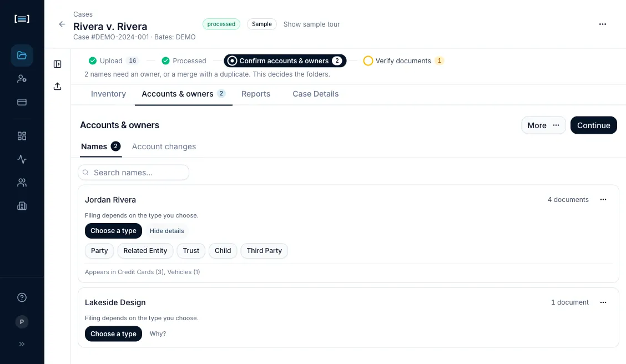Open the organization building icon in sidebar
Image resolution: width=626 pixels, height=364 pixels.
[x=22, y=206]
